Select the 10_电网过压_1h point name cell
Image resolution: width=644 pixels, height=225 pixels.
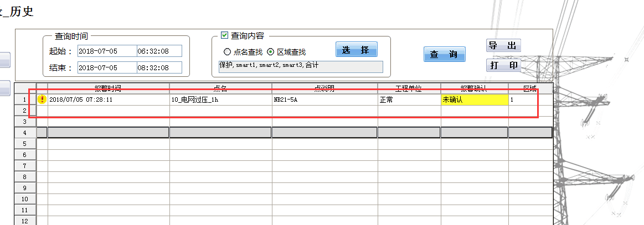(x=220, y=100)
